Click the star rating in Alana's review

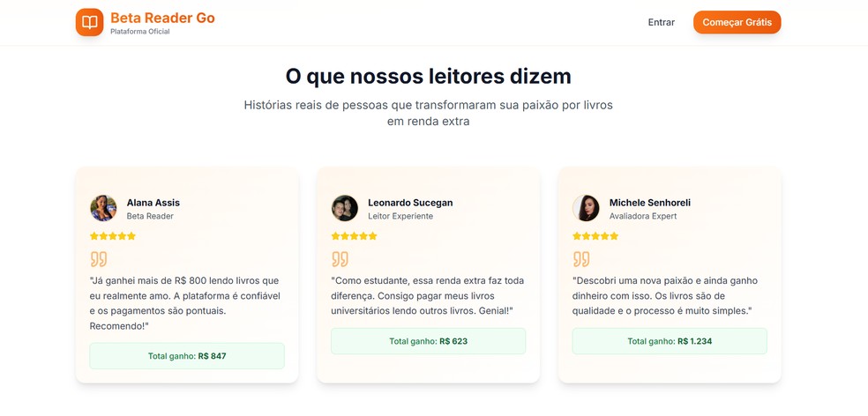click(113, 236)
